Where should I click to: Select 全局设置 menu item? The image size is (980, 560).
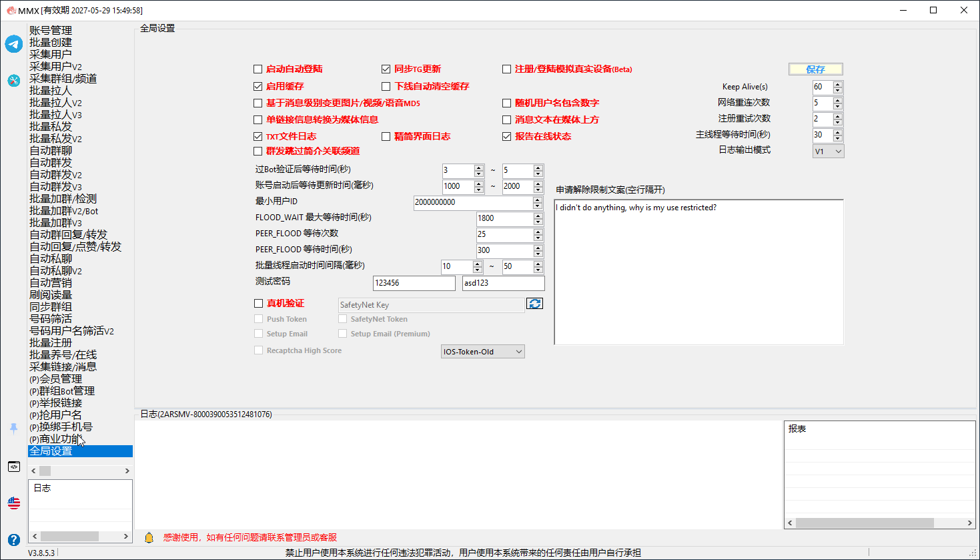point(80,451)
